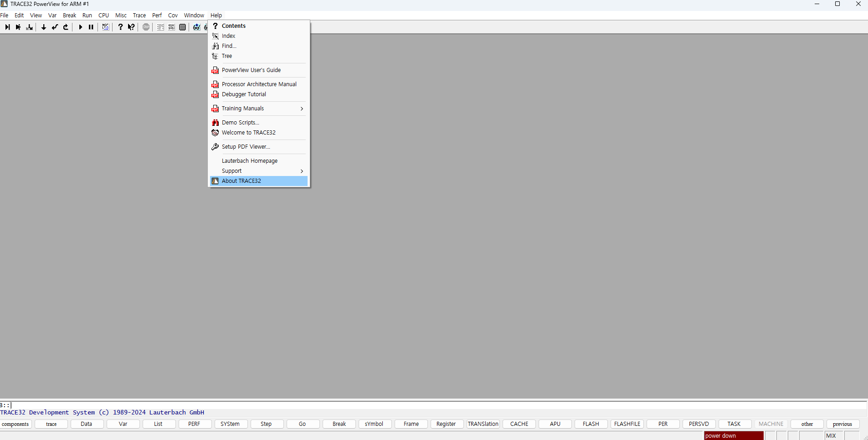Open the register chip icon in toolbar
Screen dimensions: 868x440
click(x=182, y=27)
